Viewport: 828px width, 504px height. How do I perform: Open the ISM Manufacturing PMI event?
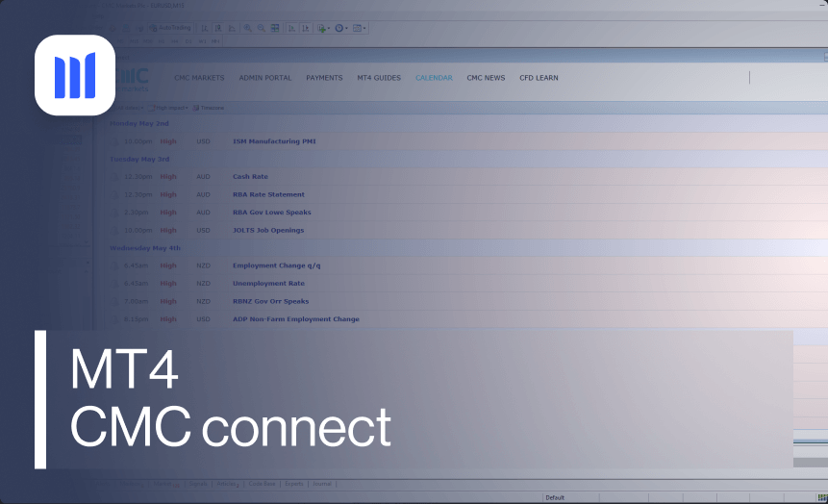tap(274, 141)
